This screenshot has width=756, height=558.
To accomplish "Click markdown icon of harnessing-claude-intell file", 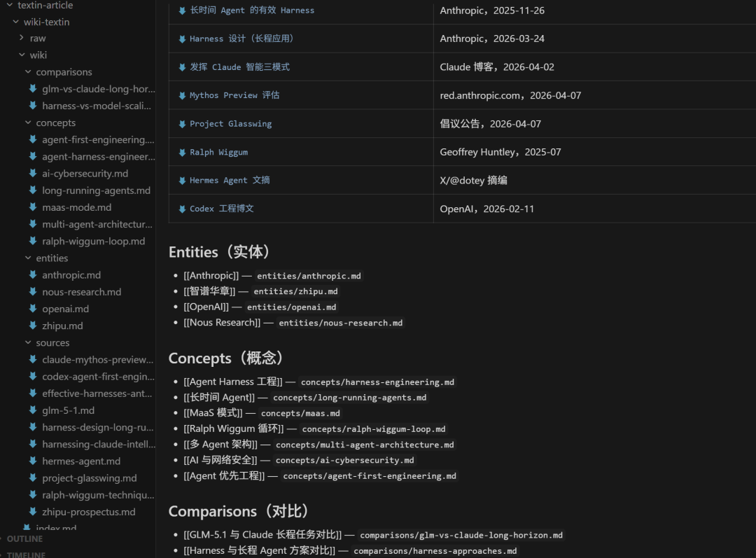I will click(x=33, y=444).
